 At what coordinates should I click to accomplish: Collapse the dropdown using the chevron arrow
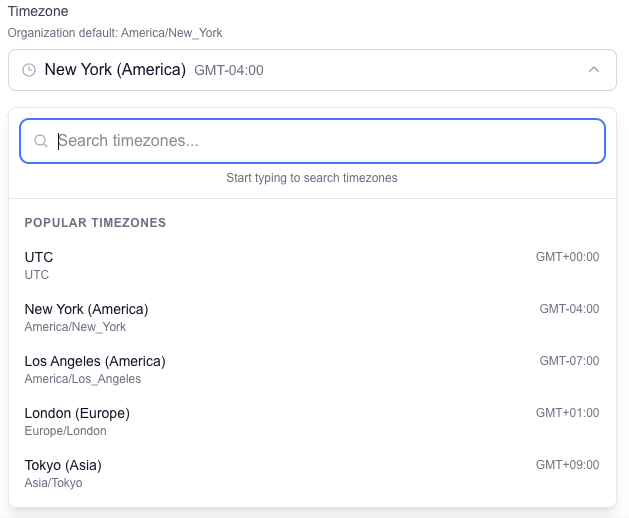(594, 70)
